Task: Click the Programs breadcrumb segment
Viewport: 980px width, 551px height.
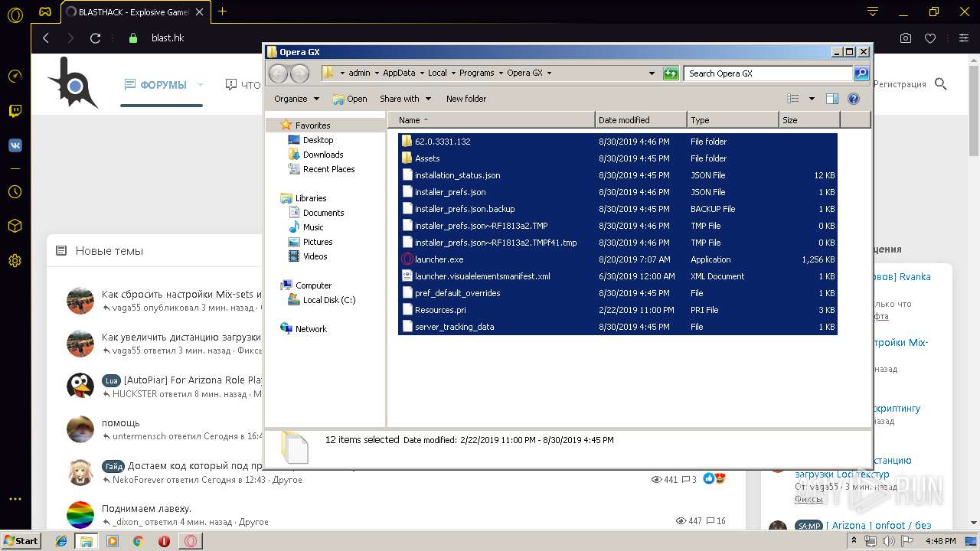Action: (477, 73)
